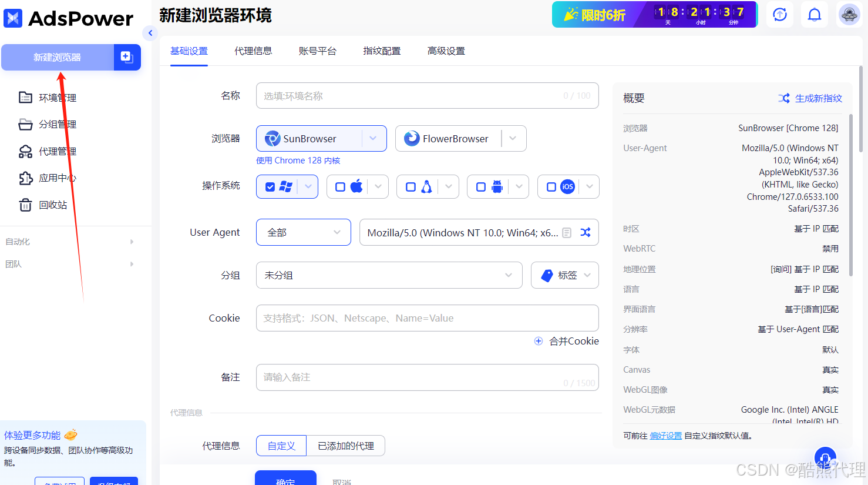The image size is (868, 485).
Task: Open the user avatar profile menu
Action: pyautogui.click(x=849, y=15)
